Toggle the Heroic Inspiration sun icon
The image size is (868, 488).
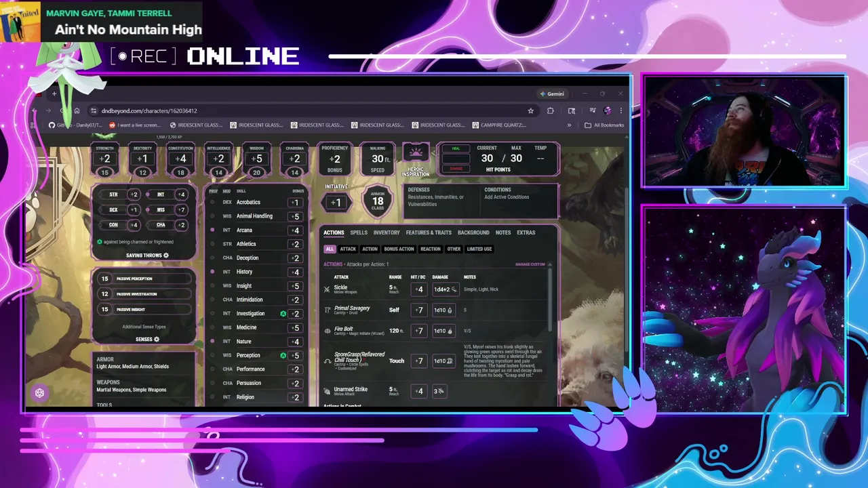416,153
